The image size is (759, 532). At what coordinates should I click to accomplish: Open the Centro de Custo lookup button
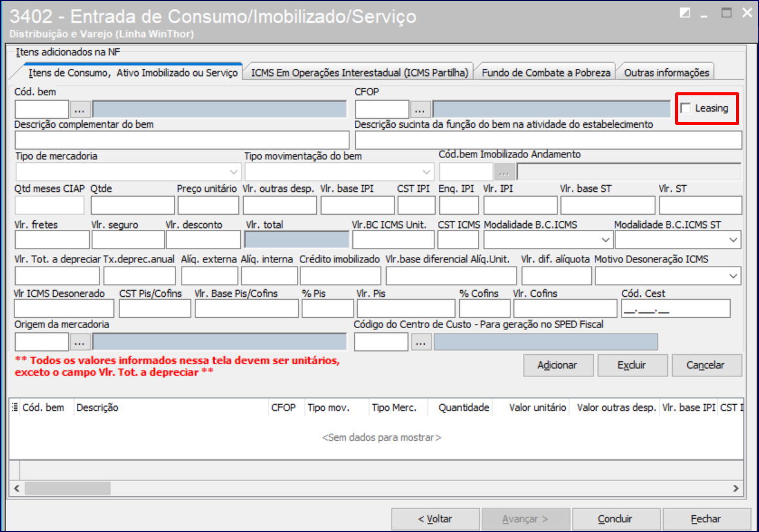[421, 341]
